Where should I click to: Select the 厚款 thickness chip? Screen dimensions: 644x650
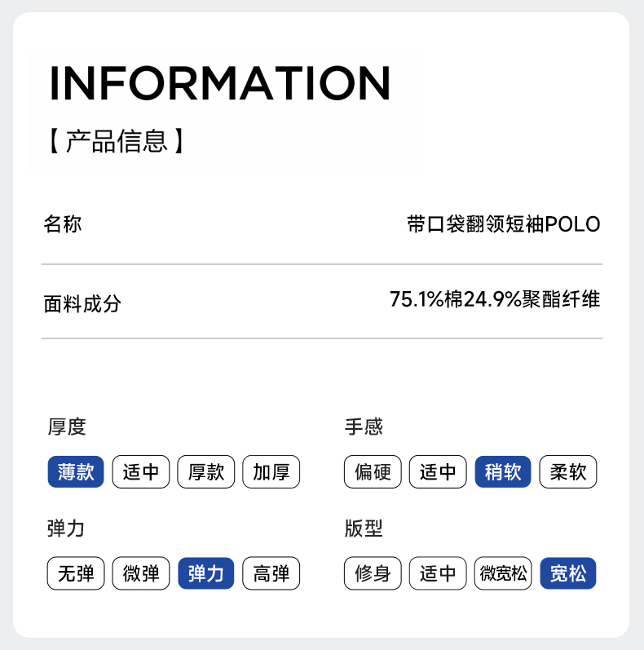tap(206, 472)
